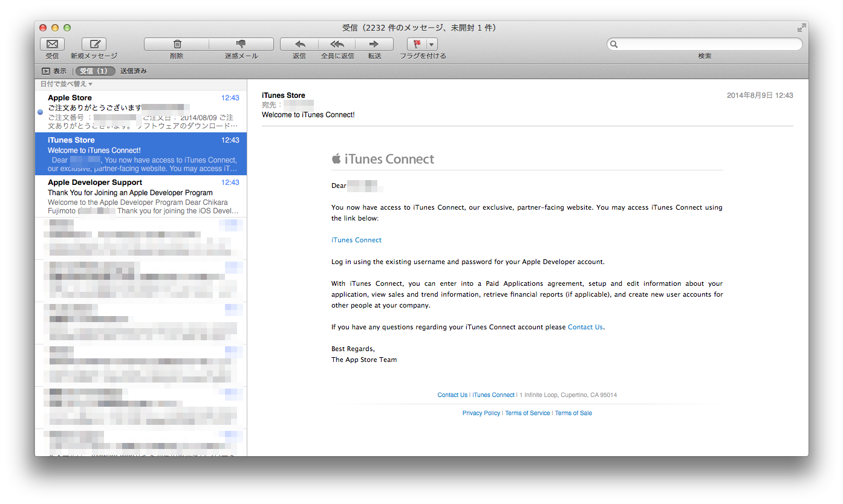Delete message using the trash icon
Screen dimensions: 843x504
(177, 44)
